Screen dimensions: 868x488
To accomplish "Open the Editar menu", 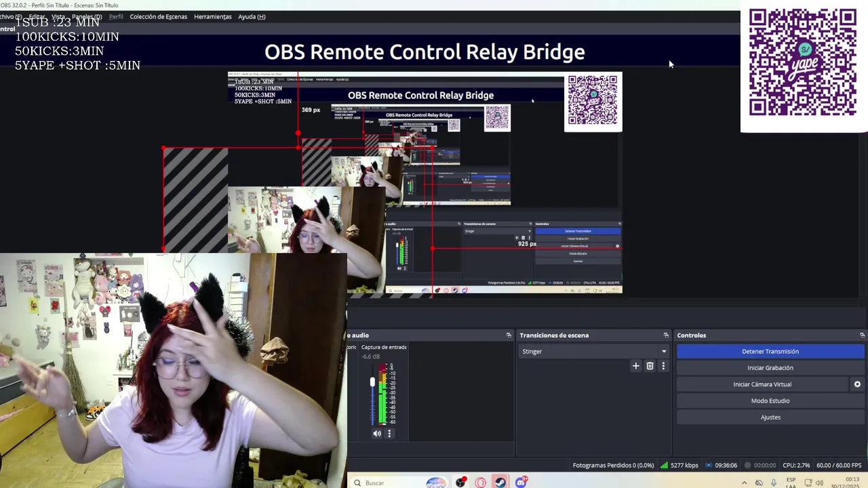I will (x=37, y=17).
